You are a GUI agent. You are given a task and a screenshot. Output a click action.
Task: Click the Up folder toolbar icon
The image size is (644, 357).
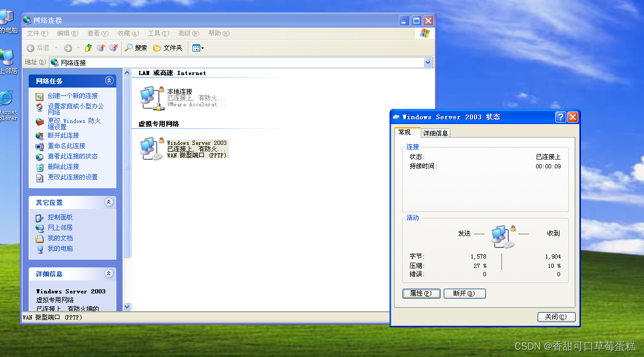89,48
